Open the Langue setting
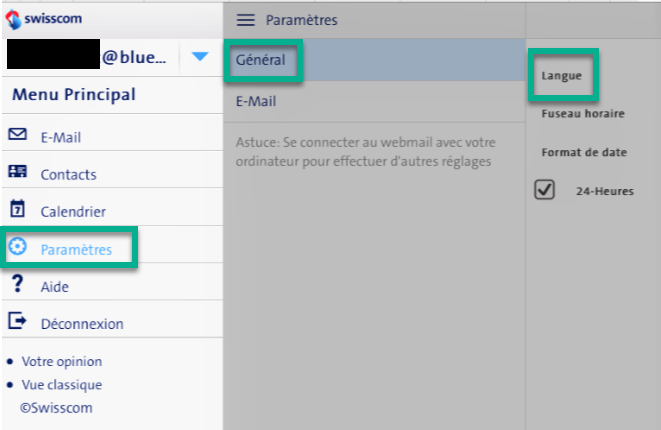Viewport: 661px width, 430px height. [x=562, y=75]
